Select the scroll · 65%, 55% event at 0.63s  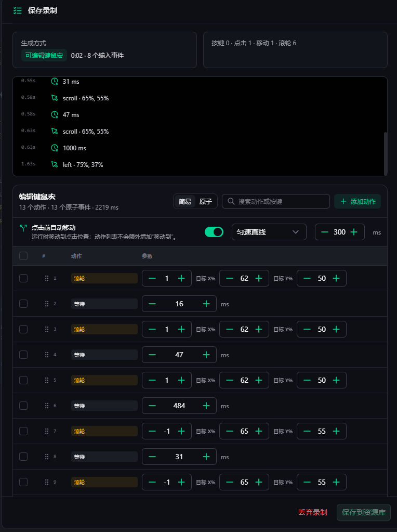85,131
